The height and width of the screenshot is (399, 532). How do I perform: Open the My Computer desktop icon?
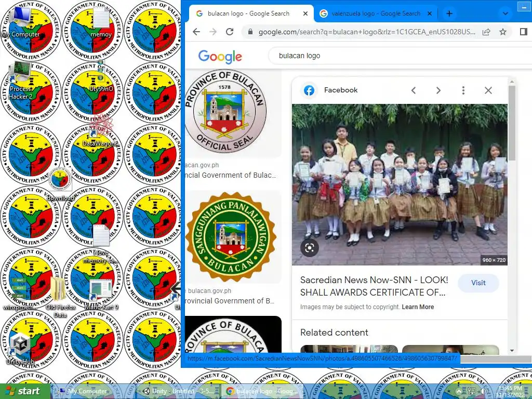click(x=21, y=22)
